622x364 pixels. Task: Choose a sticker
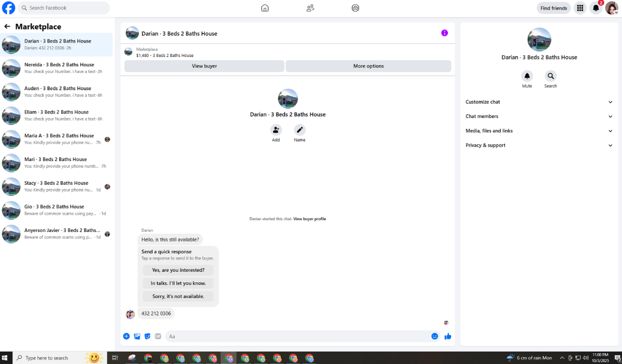[x=148, y=336]
